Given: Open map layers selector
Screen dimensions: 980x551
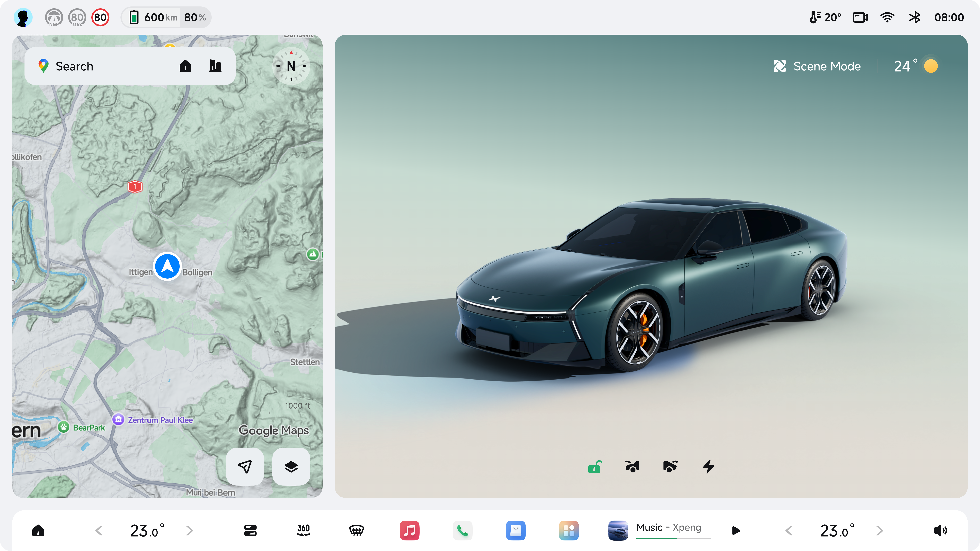Looking at the screenshot, I should (x=291, y=467).
